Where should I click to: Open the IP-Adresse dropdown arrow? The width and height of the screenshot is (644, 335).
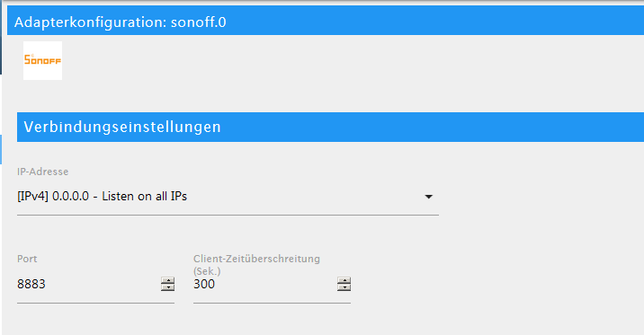pyautogui.click(x=428, y=197)
